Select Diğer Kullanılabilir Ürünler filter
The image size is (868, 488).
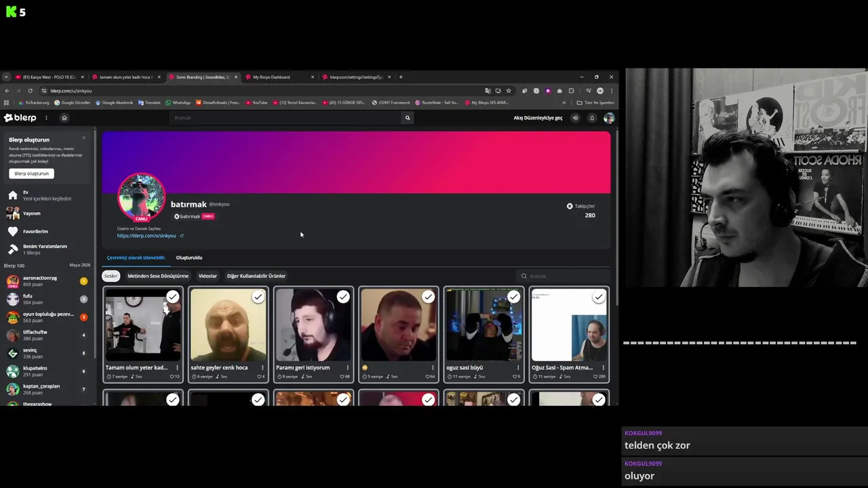coord(256,276)
